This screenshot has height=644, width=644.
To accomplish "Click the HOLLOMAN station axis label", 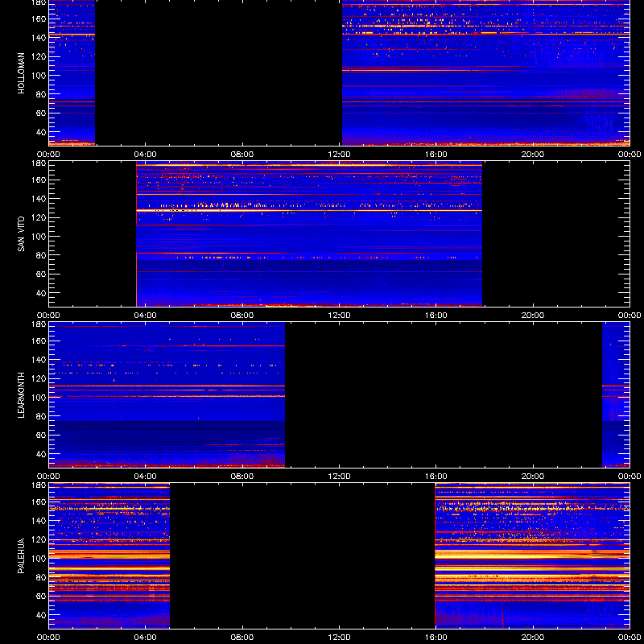I will pos(21,73).
